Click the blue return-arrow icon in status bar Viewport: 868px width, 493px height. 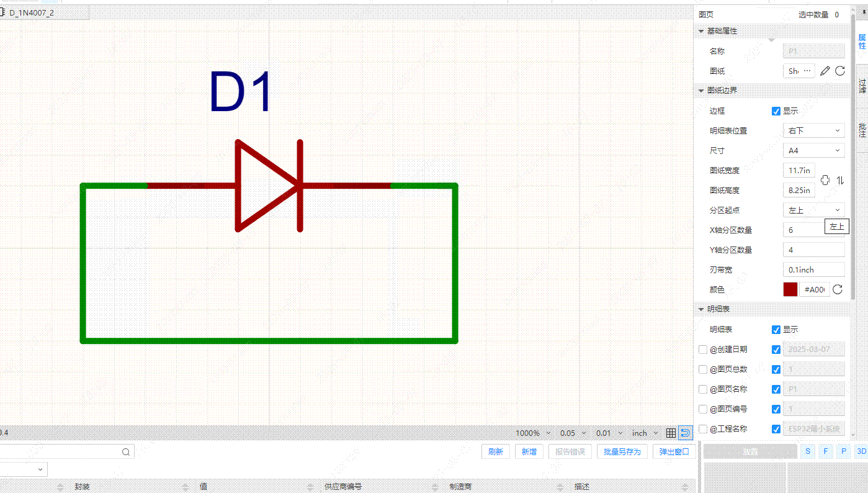(686, 433)
